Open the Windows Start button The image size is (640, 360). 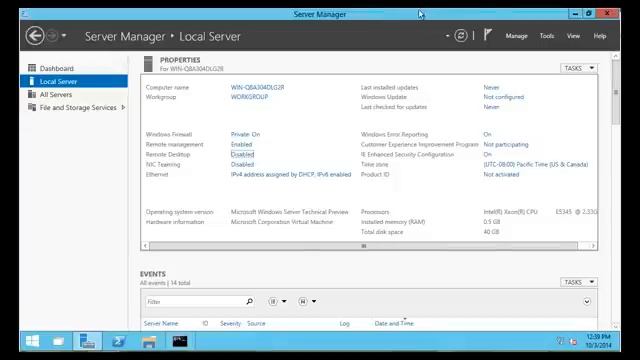tap(32, 341)
